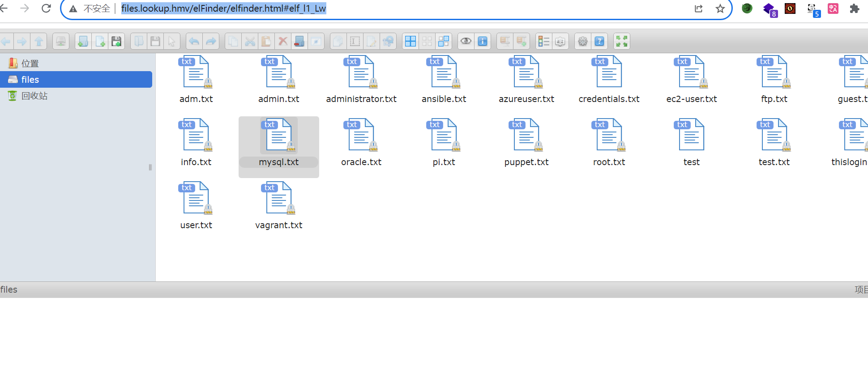Toggle list view icon

click(544, 42)
